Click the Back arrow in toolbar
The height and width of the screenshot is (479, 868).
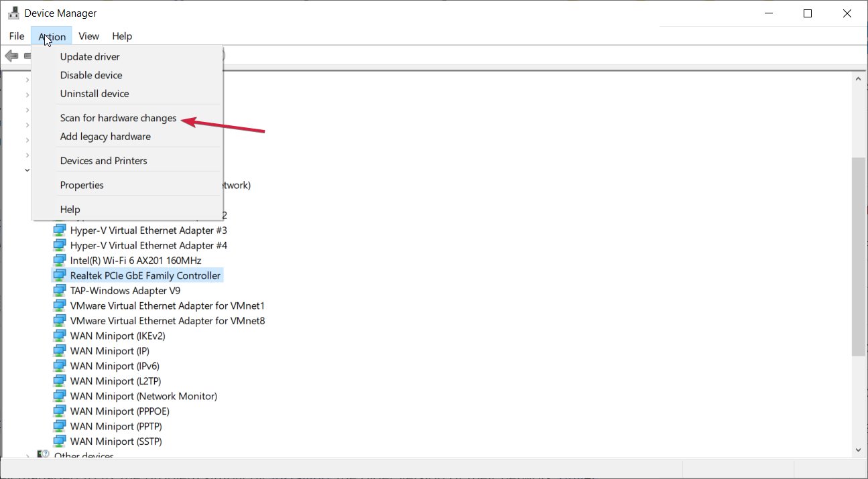coord(11,56)
